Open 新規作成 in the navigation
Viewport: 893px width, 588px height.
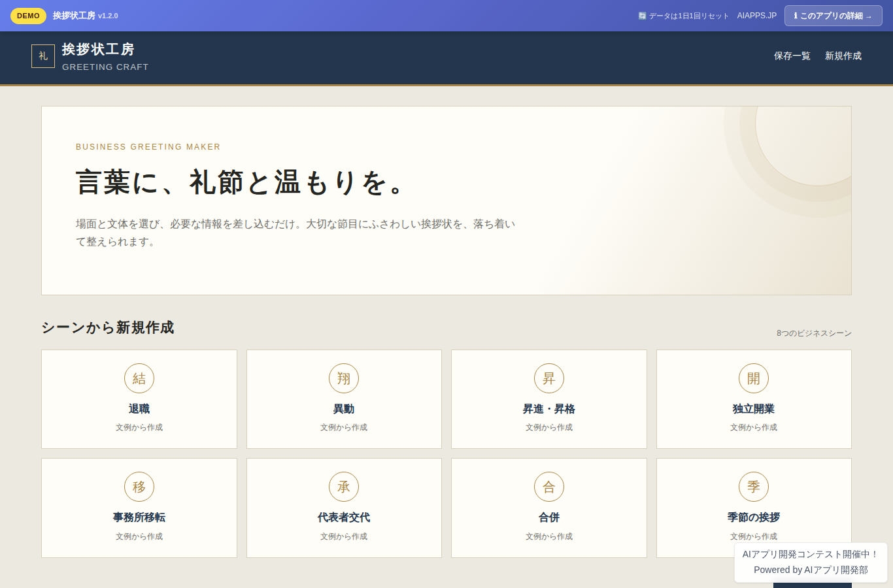[843, 56]
